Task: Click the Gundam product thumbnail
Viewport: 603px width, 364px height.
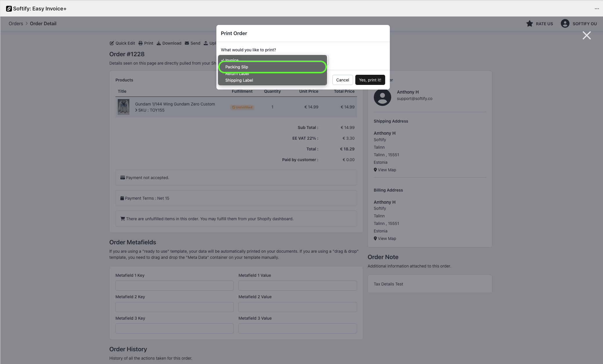Action: click(x=123, y=107)
